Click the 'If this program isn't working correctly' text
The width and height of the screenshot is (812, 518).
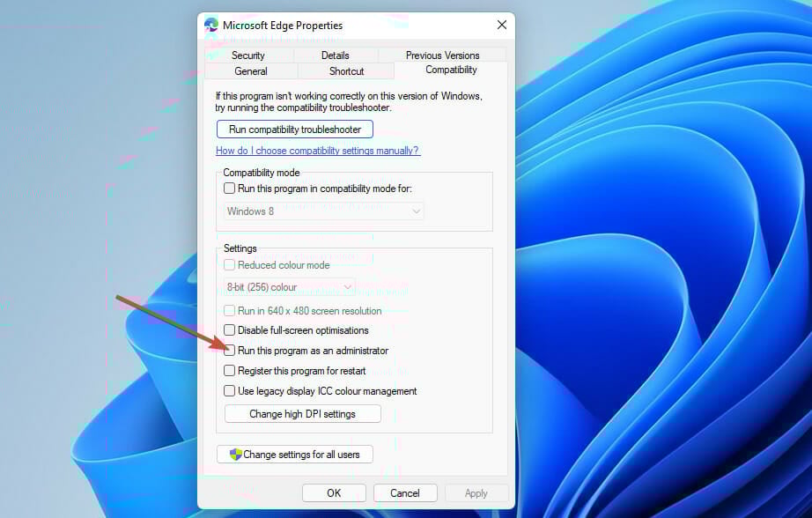pos(349,101)
